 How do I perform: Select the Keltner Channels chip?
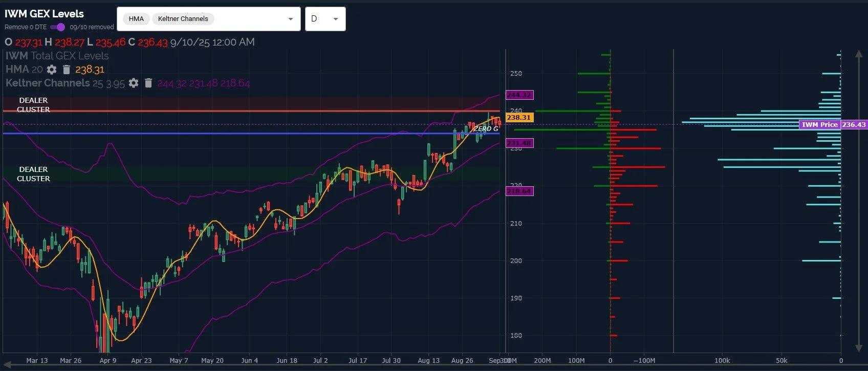coord(183,19)
